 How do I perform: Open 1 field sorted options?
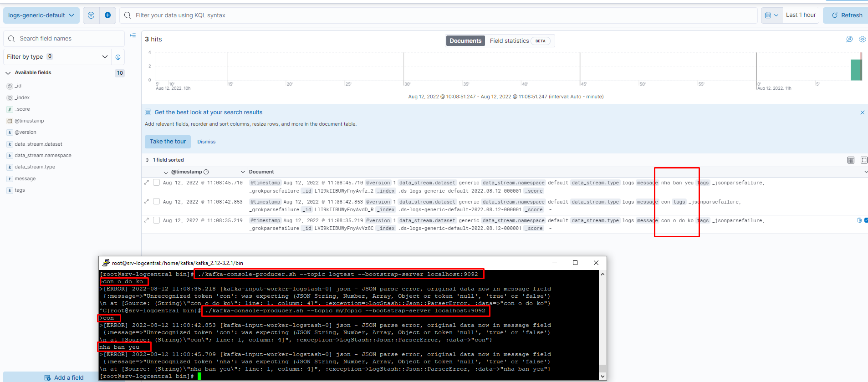tap(165, 160)
